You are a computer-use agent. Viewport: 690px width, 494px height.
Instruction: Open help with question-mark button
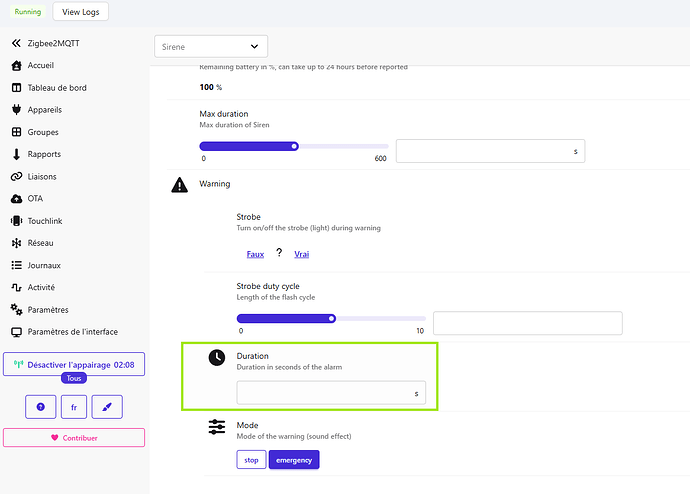coord(40,407)
